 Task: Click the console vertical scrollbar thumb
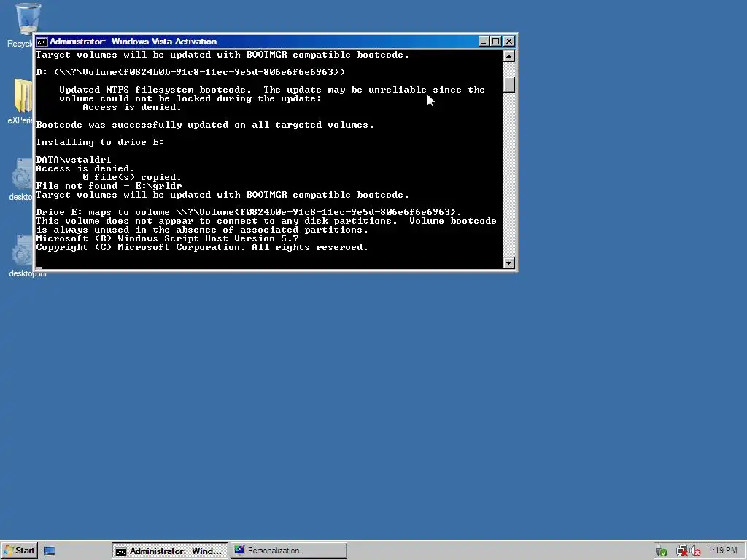coord(508,85)
